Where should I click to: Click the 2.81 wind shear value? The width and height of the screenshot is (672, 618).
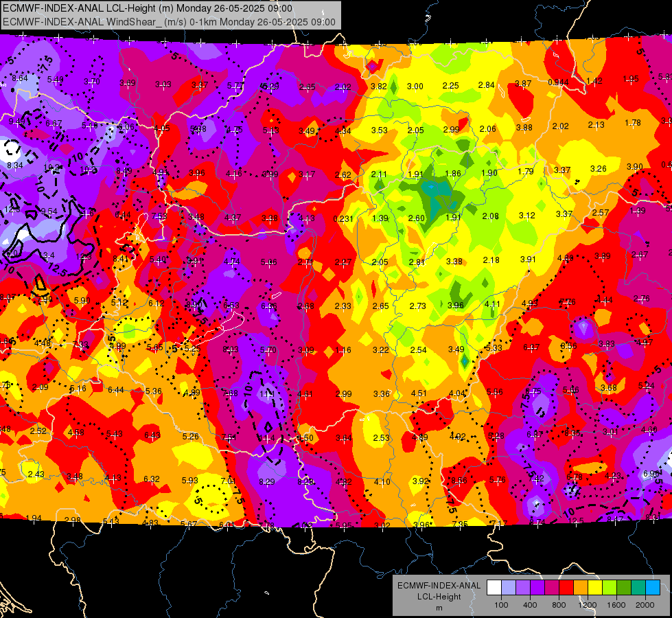click(417, 262)
